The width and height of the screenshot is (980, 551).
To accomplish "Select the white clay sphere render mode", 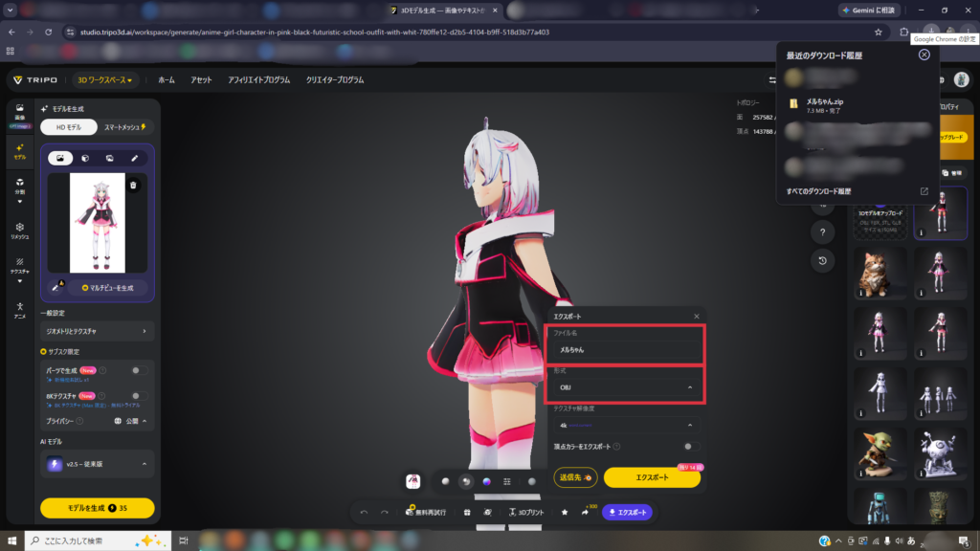I will pyautogui.click(x=445, y=482).
